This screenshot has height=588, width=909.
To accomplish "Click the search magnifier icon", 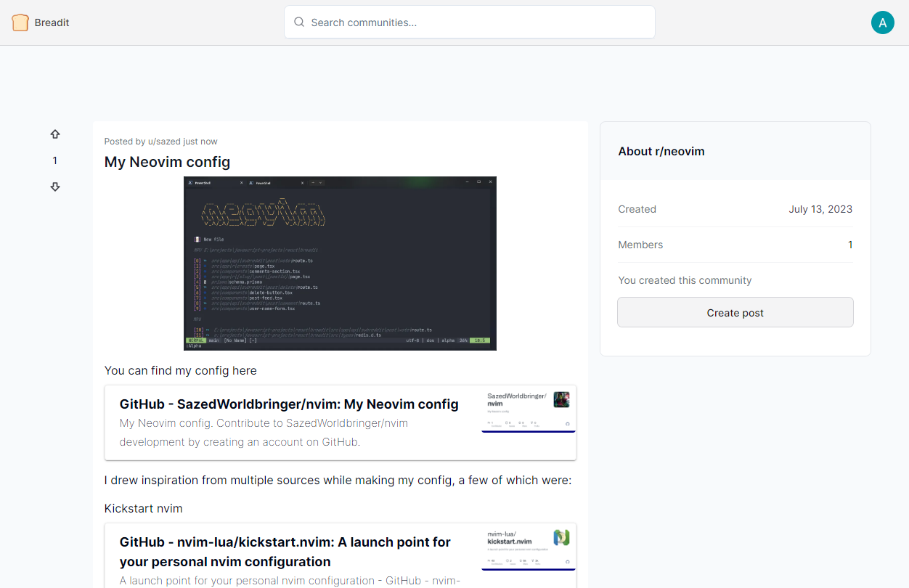I will tap(299, 23).
